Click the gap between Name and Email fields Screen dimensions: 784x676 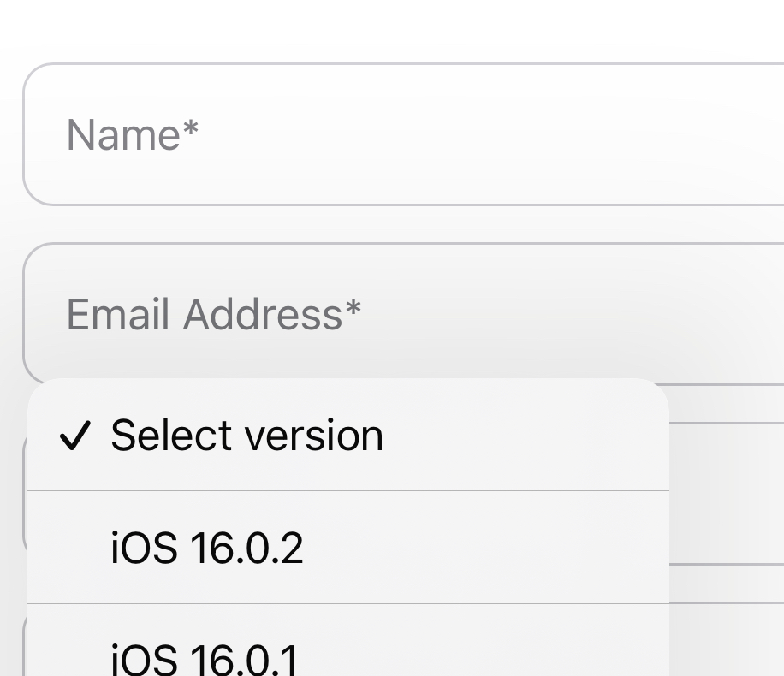[403, 224]
